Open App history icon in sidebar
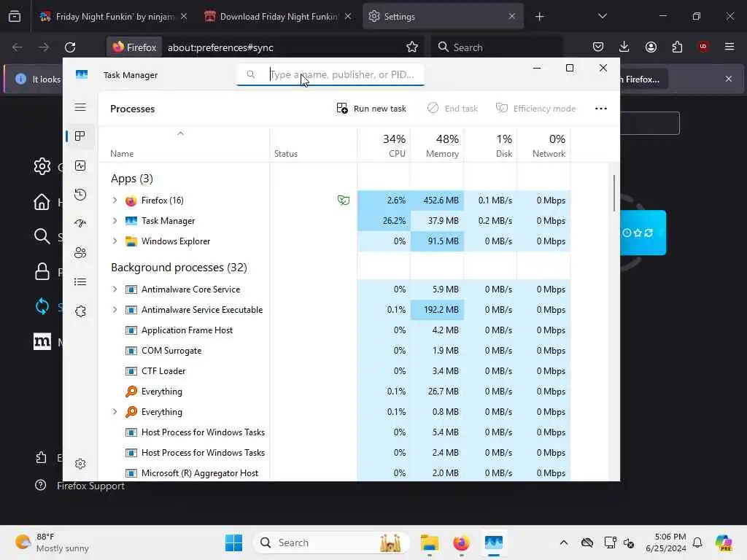Viewport: 747px width, 560px height. [x=80, y=194]
